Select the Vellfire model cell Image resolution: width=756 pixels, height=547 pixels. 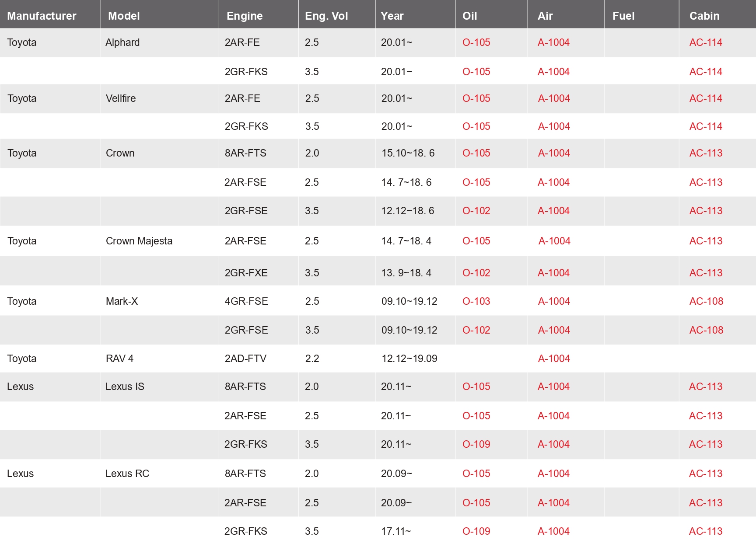pyautogui.click(x=121, y=98)
